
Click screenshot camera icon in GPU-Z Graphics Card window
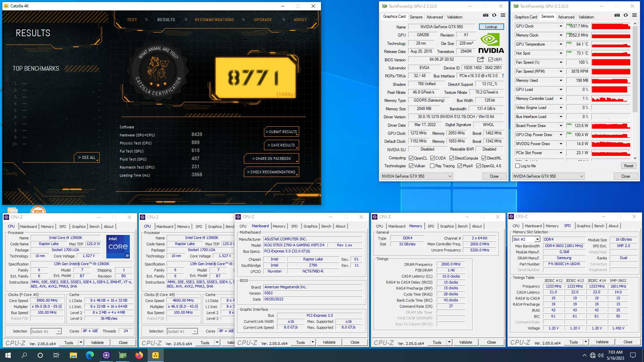click(x=485, y=15)
